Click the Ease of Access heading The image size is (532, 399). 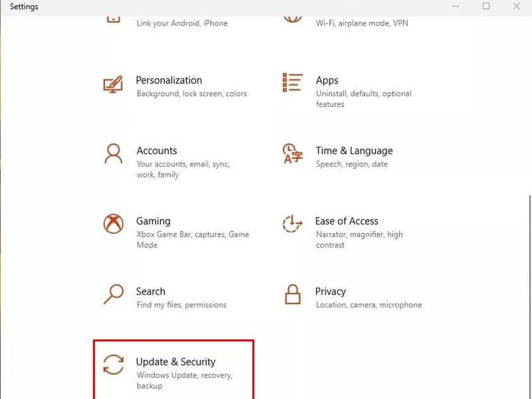coord(346,221)
